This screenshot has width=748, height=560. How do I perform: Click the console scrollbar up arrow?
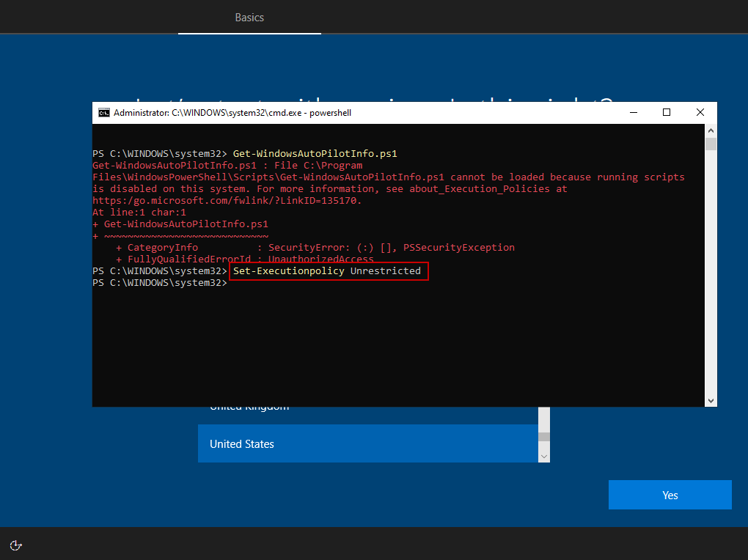(x=711, y=130)
